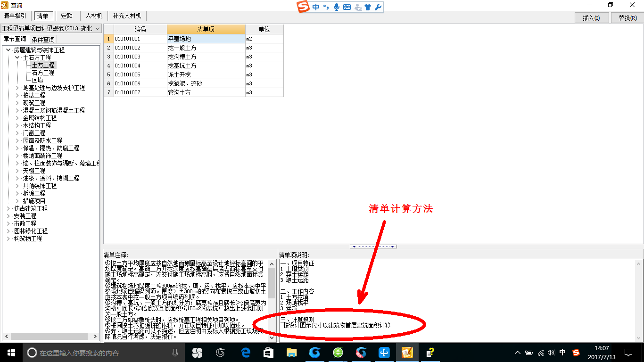644x362 pixels.
Task: Open the gray swirl browser on taskbar
Action: pyautogui.click(x=220, y=352)
